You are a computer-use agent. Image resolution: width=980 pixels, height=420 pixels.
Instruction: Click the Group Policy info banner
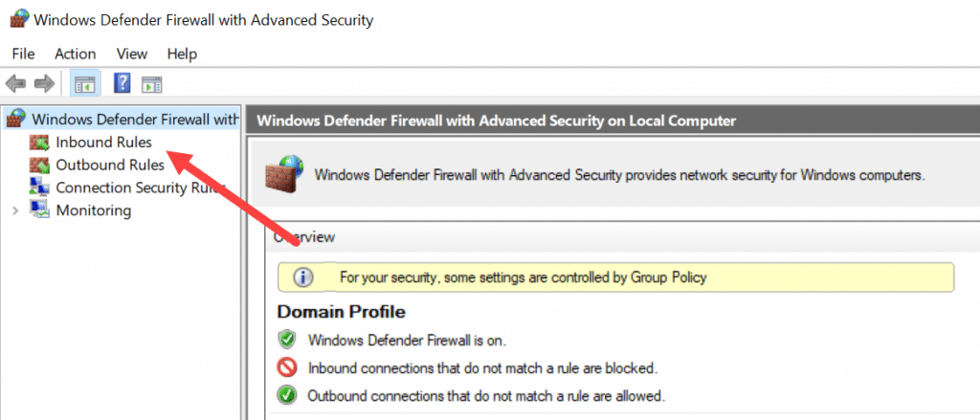tap(616, 276)
